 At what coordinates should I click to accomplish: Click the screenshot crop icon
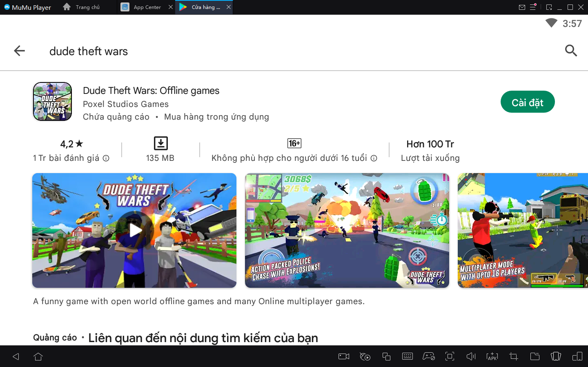pos(514,356)
